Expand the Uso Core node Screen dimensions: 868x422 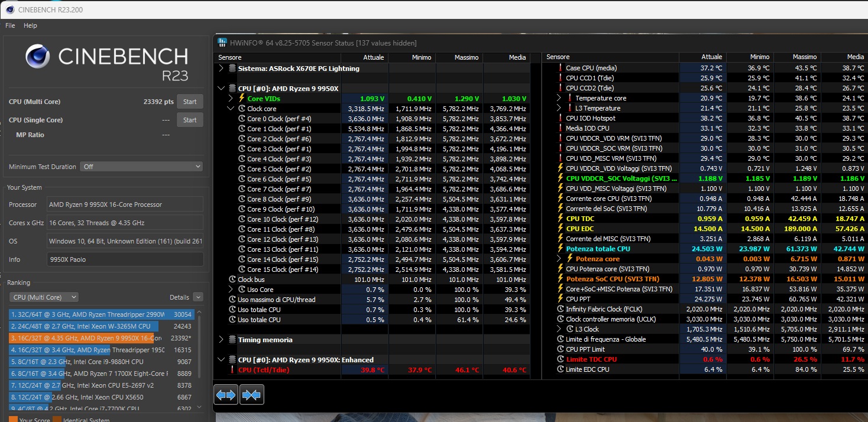pyautogui.click(x=231, y=290)
